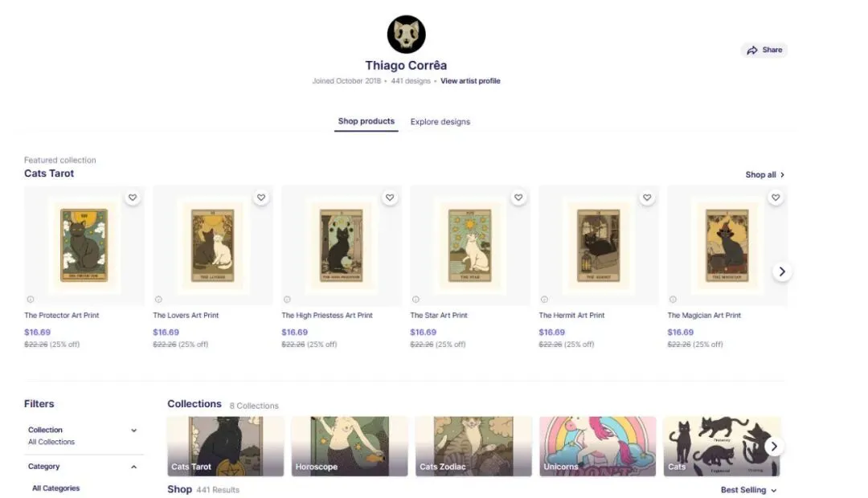Viewport: 868px width, 498px height.
Task: Expand the Collection filter dropdown
Action: pyautogui.click(x=83, y=435)
